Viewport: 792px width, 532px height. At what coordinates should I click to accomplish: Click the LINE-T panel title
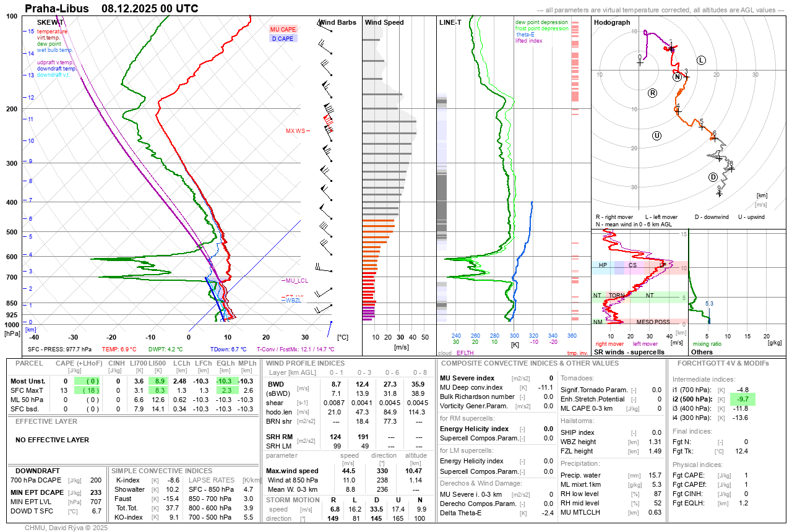tap(450, 22)
